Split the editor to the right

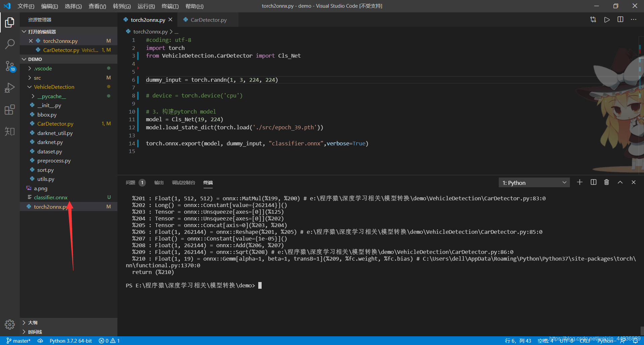coord(621,20)
